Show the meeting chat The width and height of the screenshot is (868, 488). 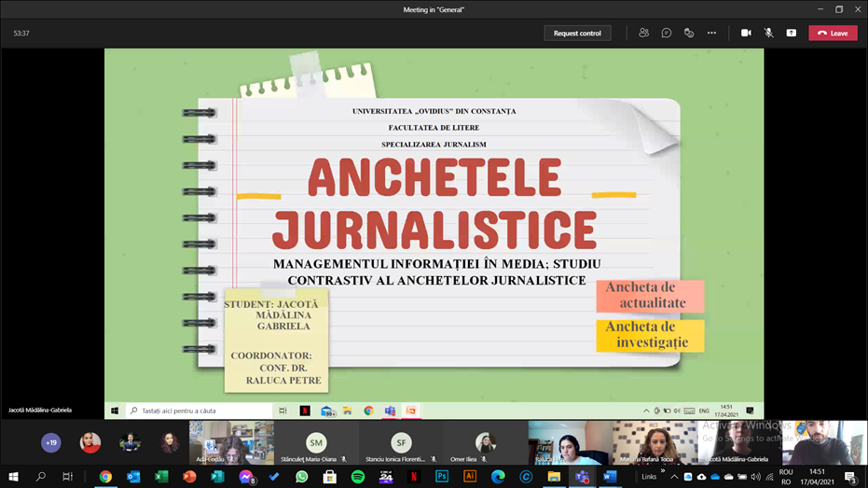[x=667, y=33]
